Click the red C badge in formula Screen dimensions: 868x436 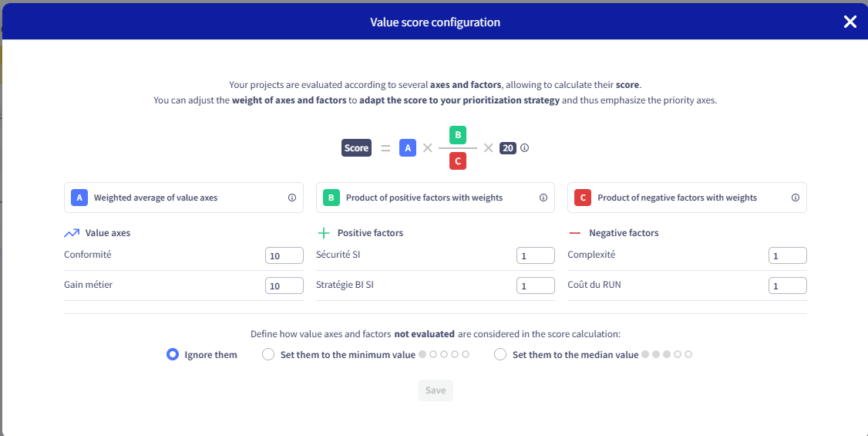pyautogui.click(x=458, y=161)
